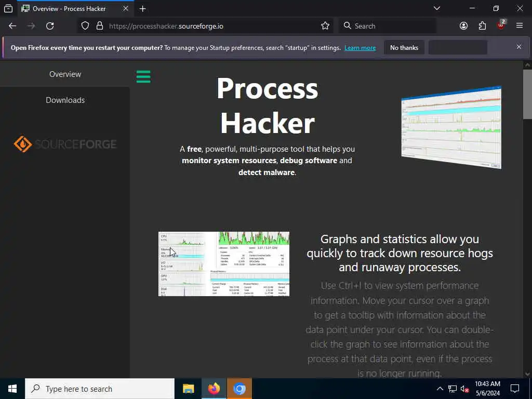View site security via the padlock icon
Screen dimensions: 532x399
pos(100,26)
